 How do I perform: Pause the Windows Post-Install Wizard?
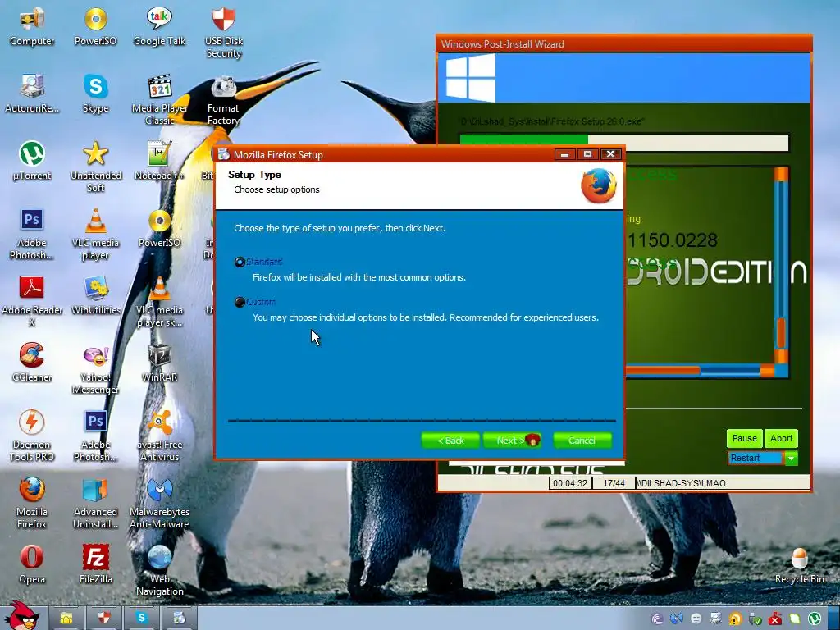[744, 438]
